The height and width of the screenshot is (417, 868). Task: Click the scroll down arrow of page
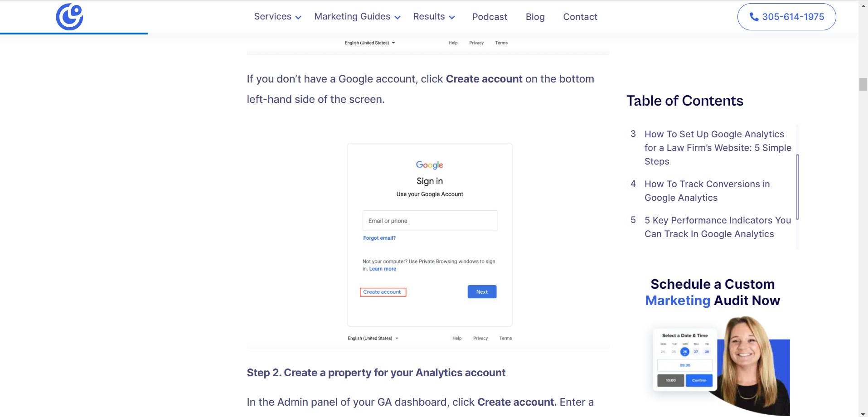click(863, 413)
